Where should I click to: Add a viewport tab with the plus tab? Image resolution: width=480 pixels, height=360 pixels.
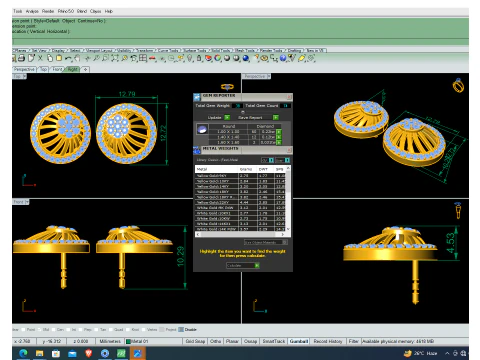[x=86, y=69]
